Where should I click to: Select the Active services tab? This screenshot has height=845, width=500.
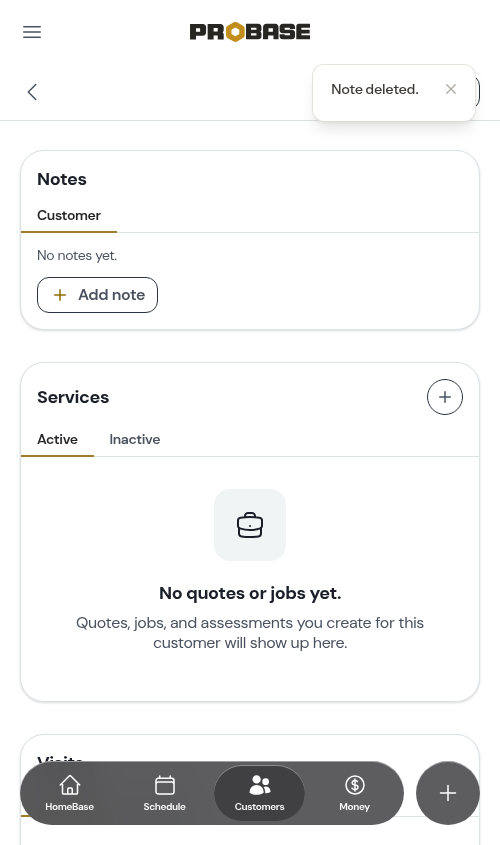point(57,439)
